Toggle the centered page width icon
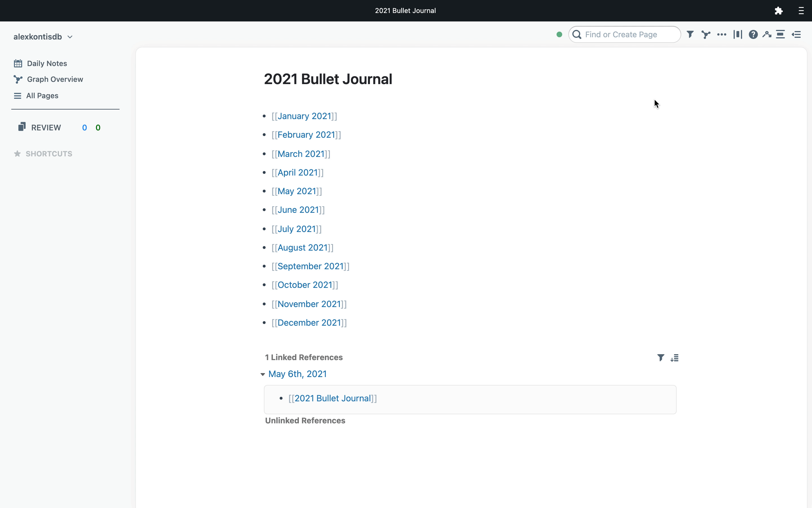Image resolution: width=812 pixels, height=508 pixels. tap(780, 34)
